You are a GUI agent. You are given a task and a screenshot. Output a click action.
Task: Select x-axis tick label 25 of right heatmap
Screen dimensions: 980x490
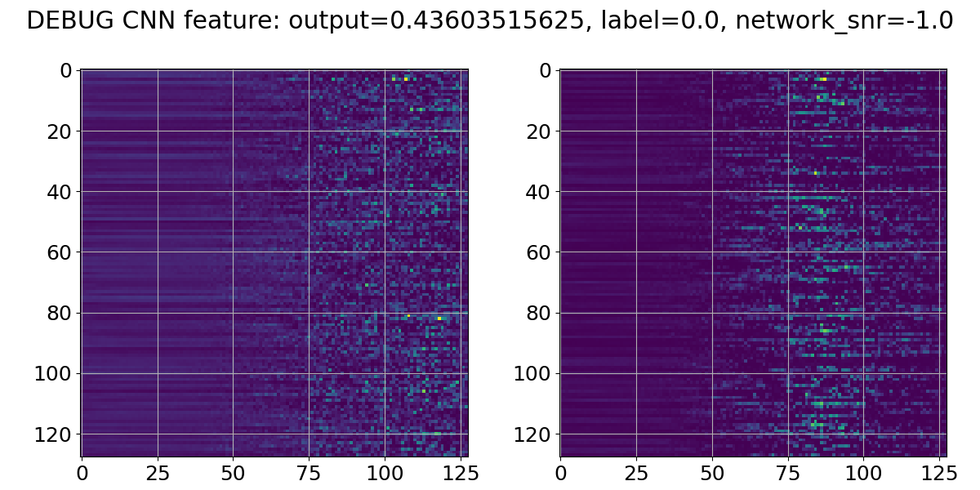pos(637,472)
